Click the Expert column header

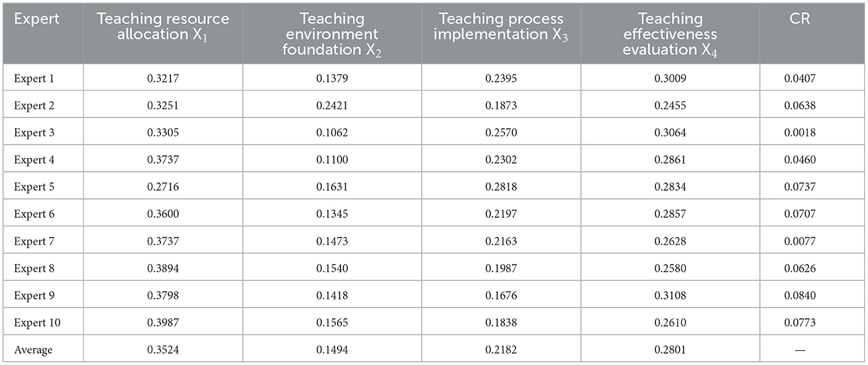pyautogui.click(x=37, y=18)
